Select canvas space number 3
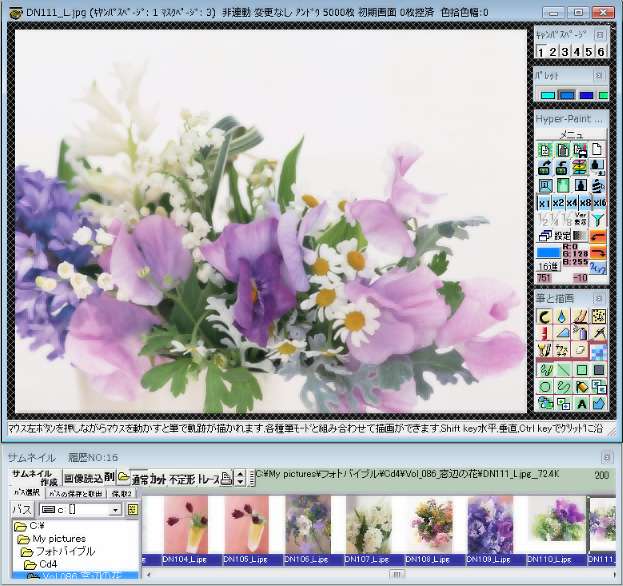The image size is (623, 586). click(564, 52)
